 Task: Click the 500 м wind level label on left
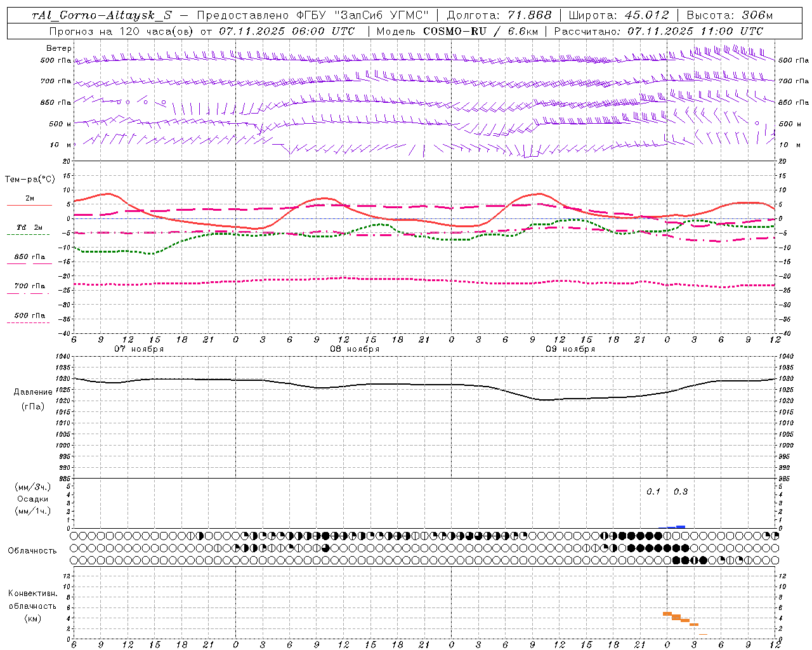(x=60, y=124)
